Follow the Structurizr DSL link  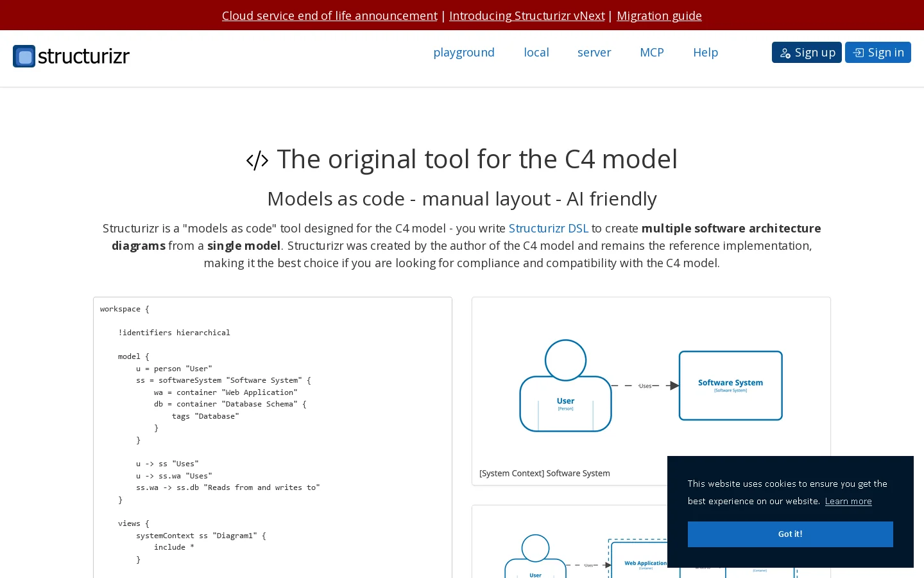(549, 229)
